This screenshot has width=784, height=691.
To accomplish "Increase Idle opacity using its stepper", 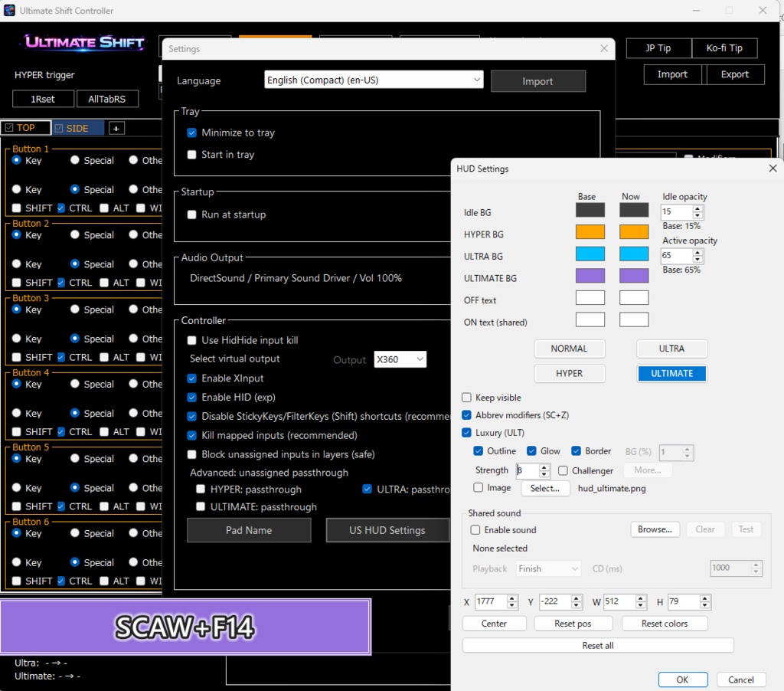I will (x=697, y=208).
